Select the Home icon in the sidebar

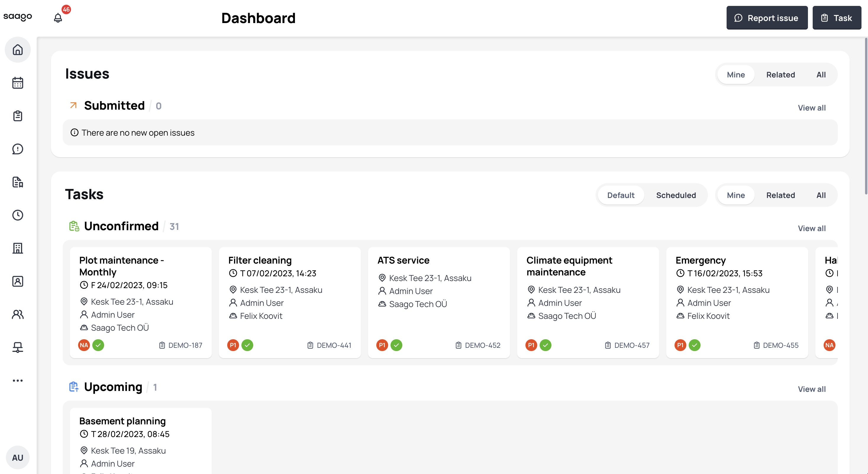[x=17, y=49]
